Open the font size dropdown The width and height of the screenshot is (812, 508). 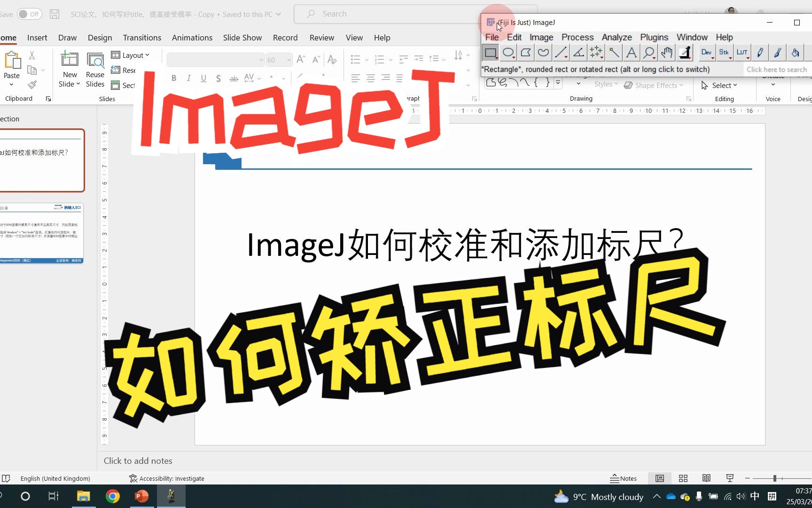coord(289,60)
